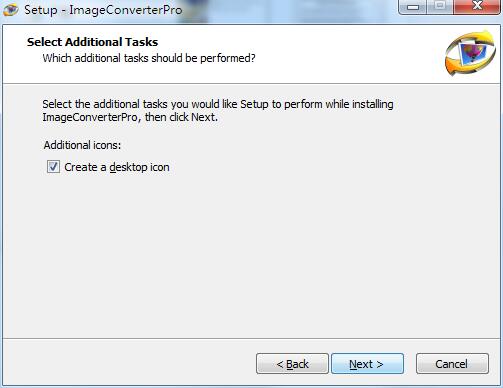
Task: Minimize the Setup window
Action: 413,7
